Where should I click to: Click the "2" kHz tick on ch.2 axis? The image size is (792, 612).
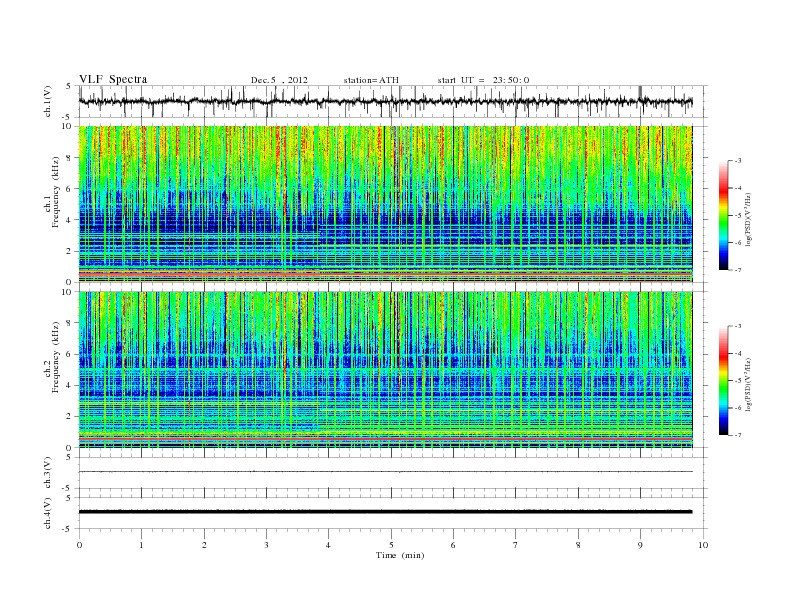pos(69,417)
